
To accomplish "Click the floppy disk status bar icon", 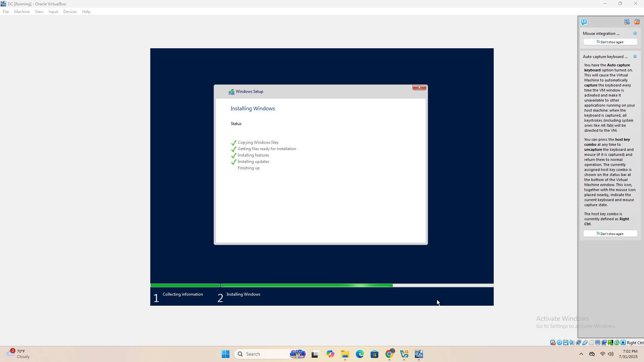I will tap(566, 343).
